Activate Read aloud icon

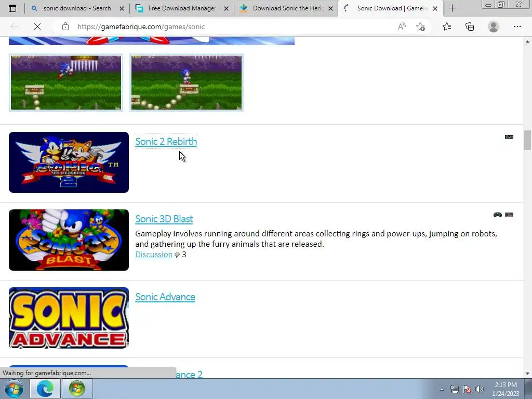pos(402,26)
